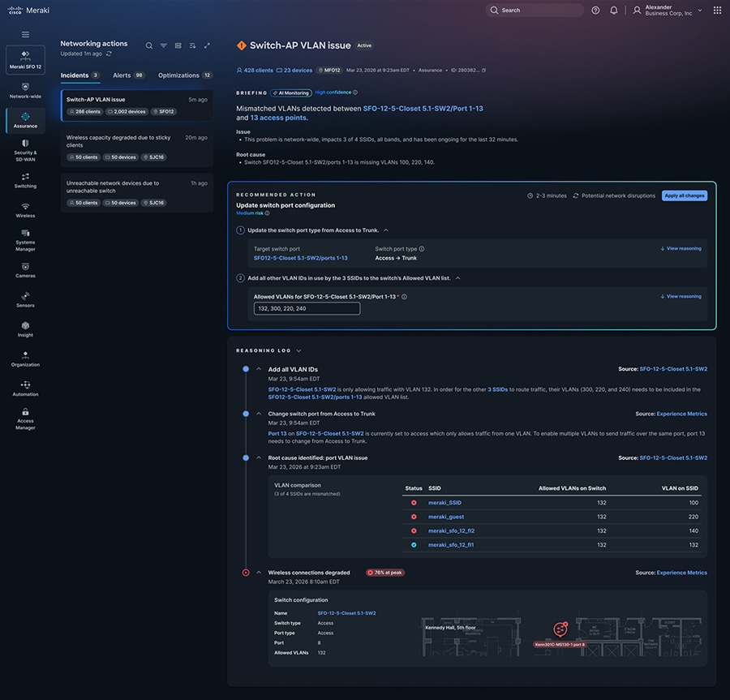Collapse Change switch port log entry
Screen dimensions: 730x700
pos(259,414)
